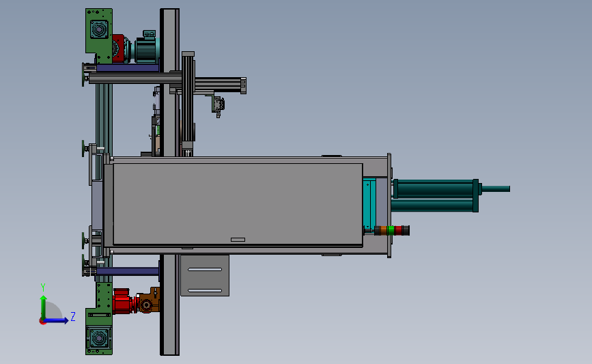Select the red motor near the bottom
This screenshot has width=592, height=364.
(123, 301)
